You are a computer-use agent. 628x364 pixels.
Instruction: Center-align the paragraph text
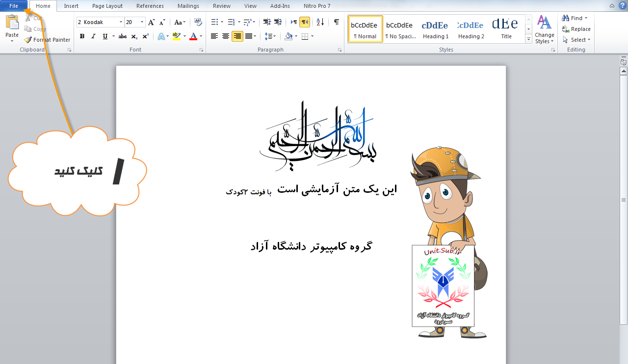click(x=226, y=36)
